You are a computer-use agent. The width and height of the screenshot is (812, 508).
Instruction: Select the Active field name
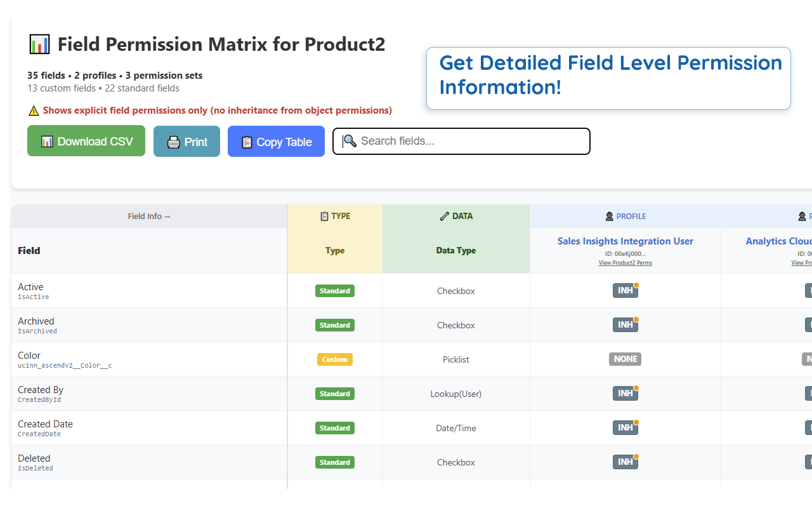coord(30,287)
